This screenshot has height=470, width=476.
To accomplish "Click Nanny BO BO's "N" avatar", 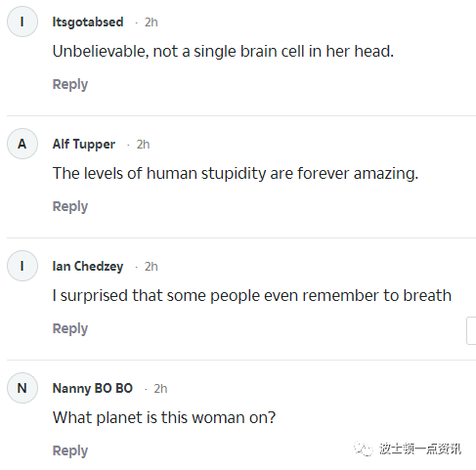I will tap(22, 388).
